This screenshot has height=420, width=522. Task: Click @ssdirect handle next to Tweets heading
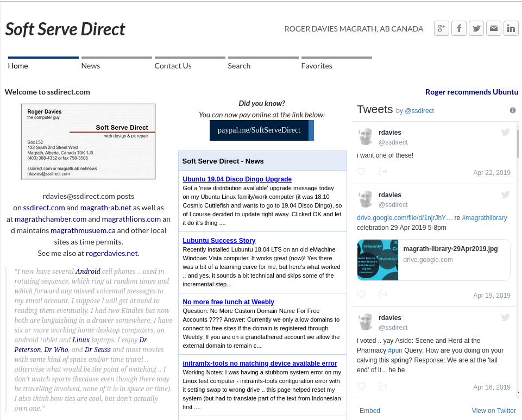pos(419,111)
